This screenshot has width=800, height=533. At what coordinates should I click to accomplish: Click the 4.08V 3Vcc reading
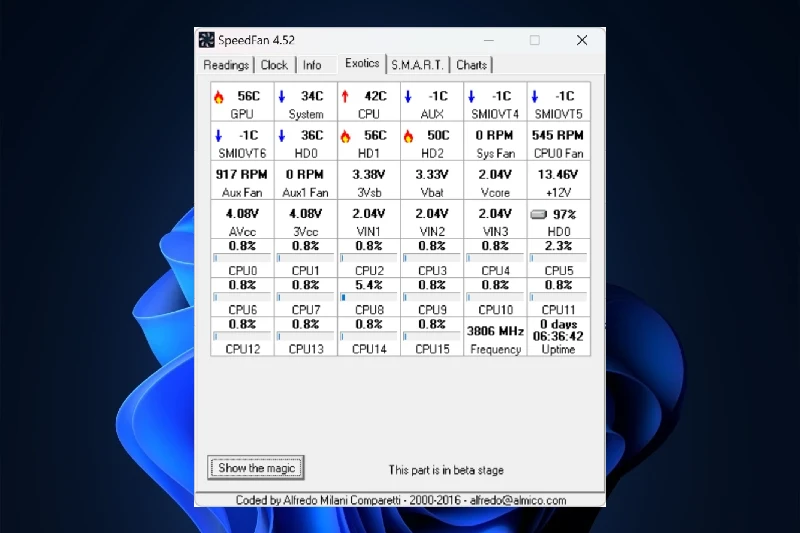pos(305,214)
